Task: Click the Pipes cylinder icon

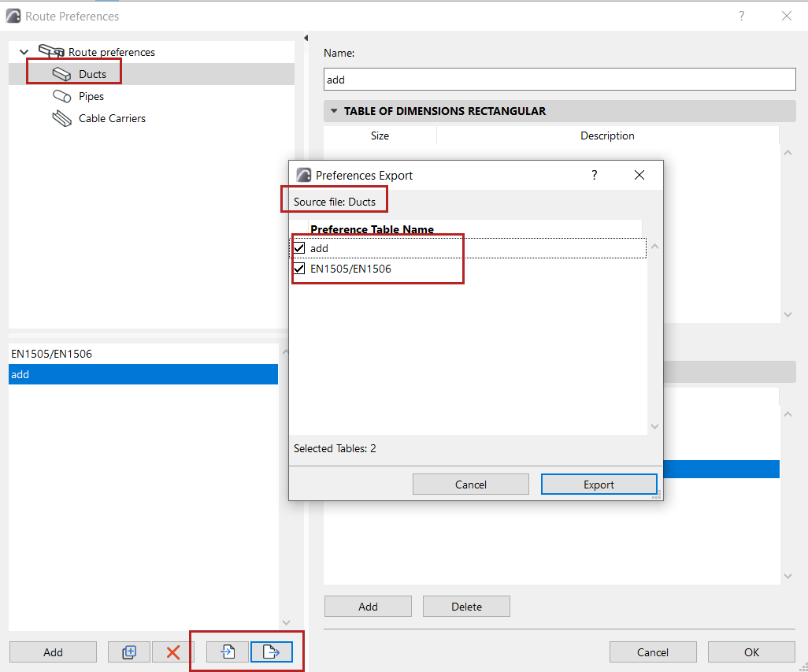Action: point(62,96)
